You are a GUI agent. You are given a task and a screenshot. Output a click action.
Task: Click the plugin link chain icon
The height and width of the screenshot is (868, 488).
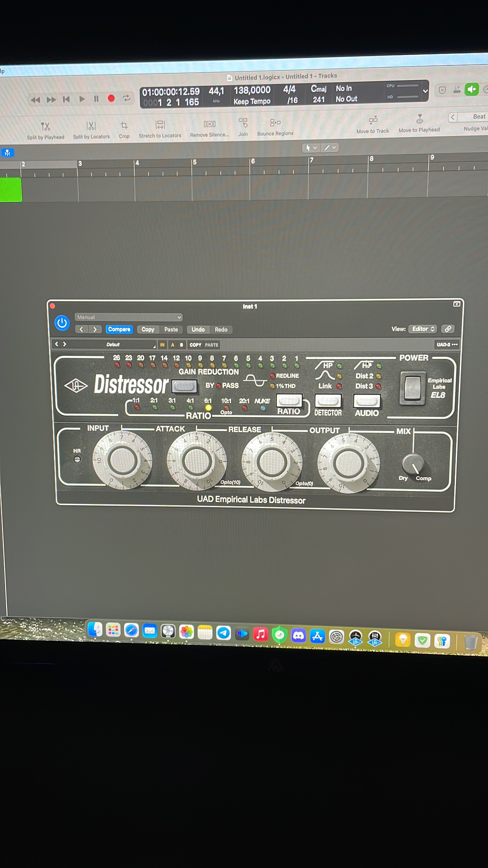point(448,329)
